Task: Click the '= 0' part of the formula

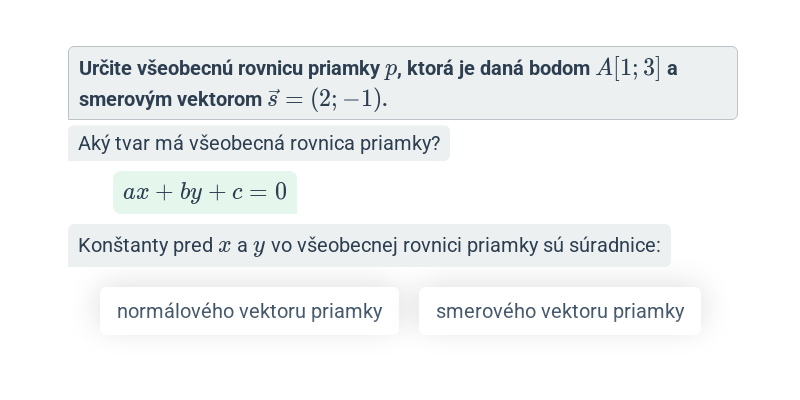Action: pyautogui.click(x=268, y=192)
